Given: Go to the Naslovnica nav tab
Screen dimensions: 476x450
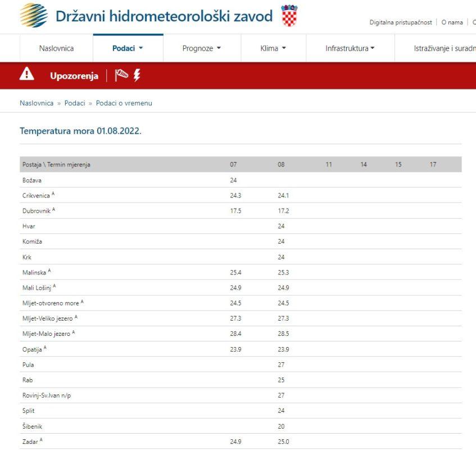Looking at the screenshot, I should tap(56, 48).
